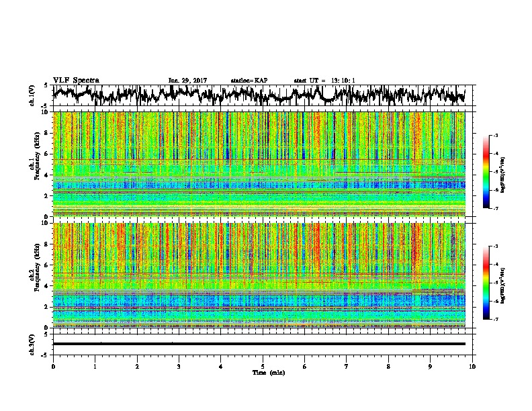Click the ch.2 Frequency (kHz) axis label
Screen dimensions: 532x411
pyautogui.click(x=35, y=267)
